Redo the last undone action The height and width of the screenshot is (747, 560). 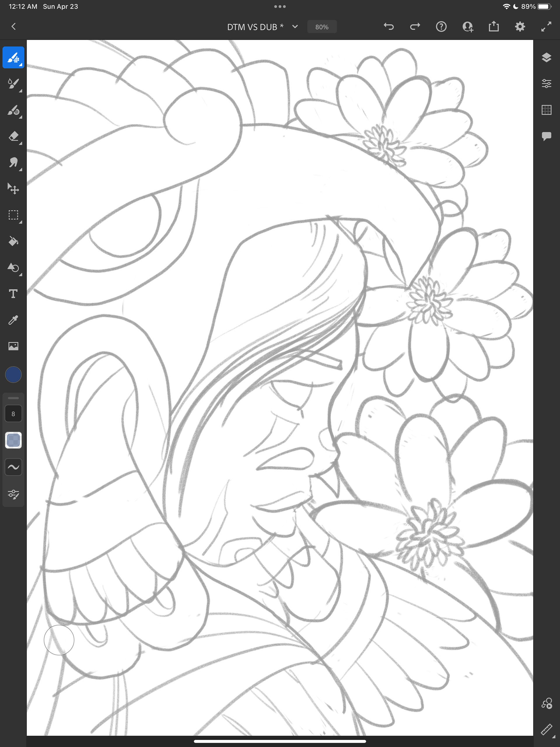[415, 27]
